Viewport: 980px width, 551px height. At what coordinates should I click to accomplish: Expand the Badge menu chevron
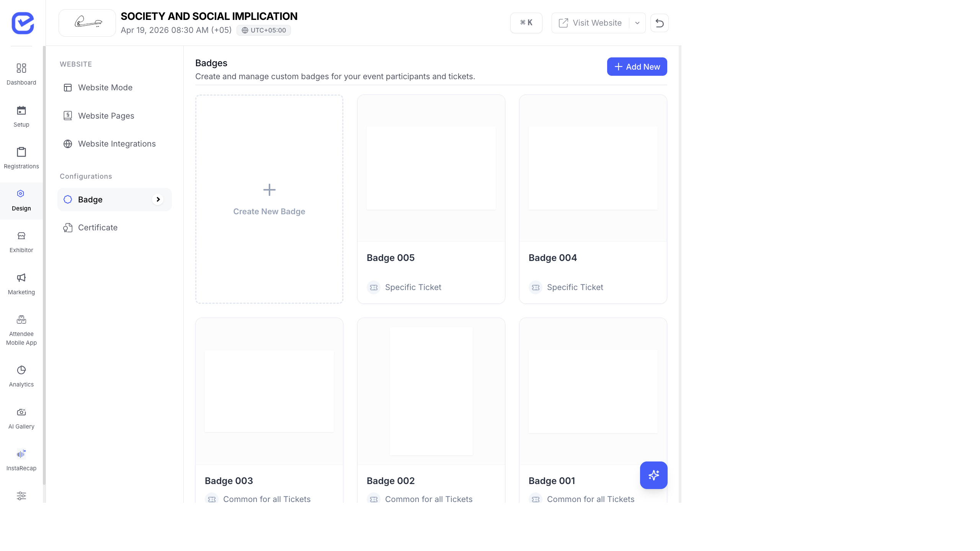coord(158,199)
